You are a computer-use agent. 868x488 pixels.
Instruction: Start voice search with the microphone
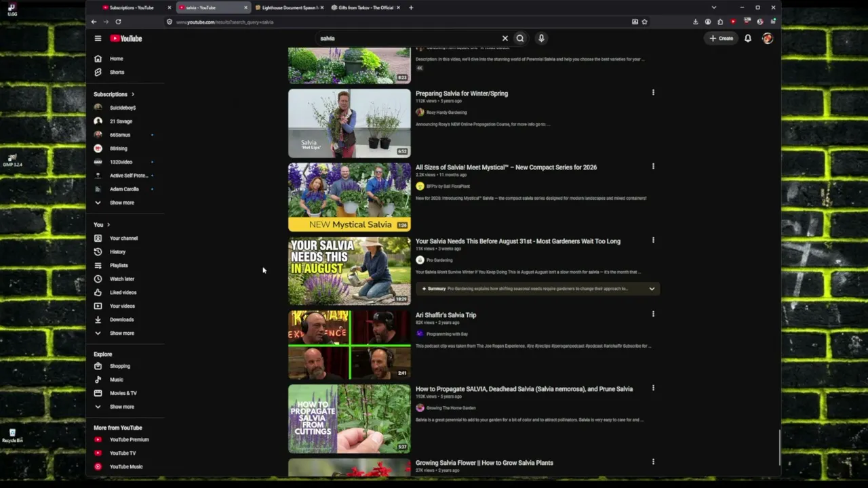[x=541, y=39]
